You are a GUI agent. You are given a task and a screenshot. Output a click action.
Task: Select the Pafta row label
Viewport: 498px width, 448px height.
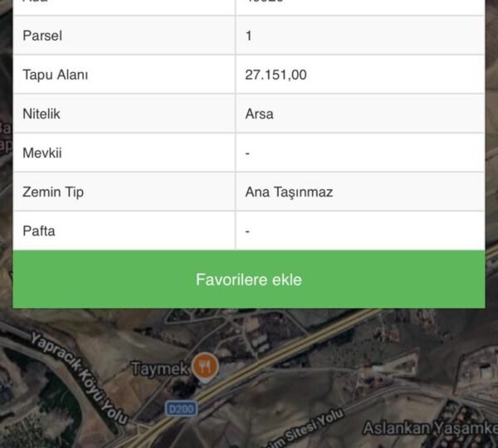pos(39,231)
